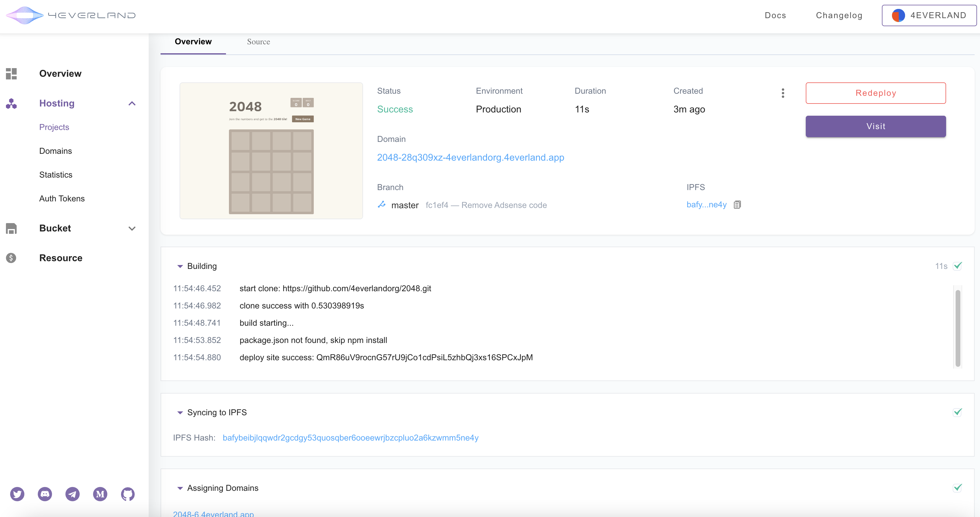Expand the Bucket sidebar menu
The height and width of the screenshot is (517, 980).
point(132,228)
